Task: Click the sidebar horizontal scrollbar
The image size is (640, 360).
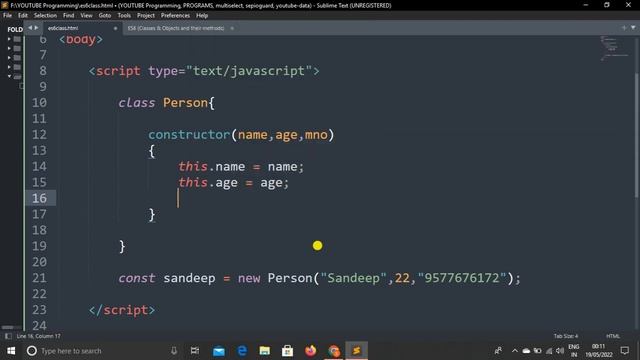Action: 7,327
